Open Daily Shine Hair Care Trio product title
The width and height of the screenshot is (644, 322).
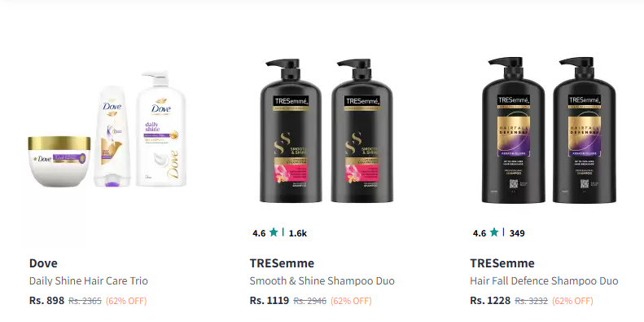tap(88, 281)
